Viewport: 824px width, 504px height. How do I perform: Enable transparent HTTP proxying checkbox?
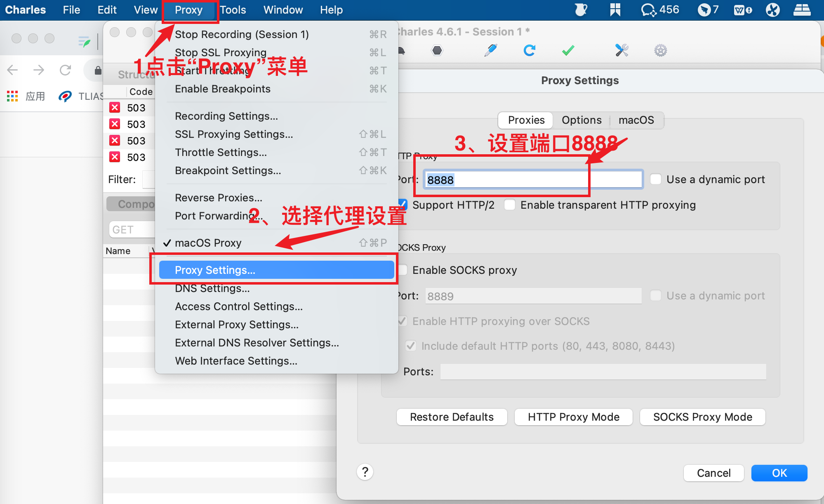pos(510,205)
